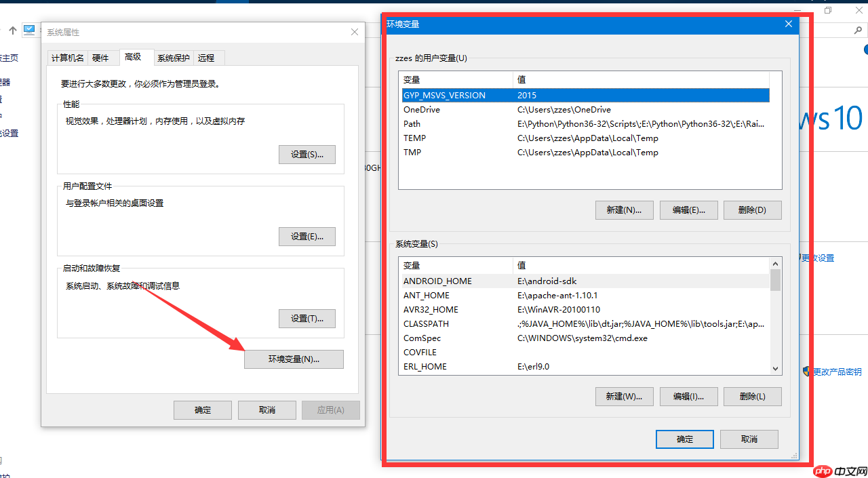This screenshot has height=478, width=868.
Task: Click the computer icon in the Explorer address bar
Action: click(29, 30)
